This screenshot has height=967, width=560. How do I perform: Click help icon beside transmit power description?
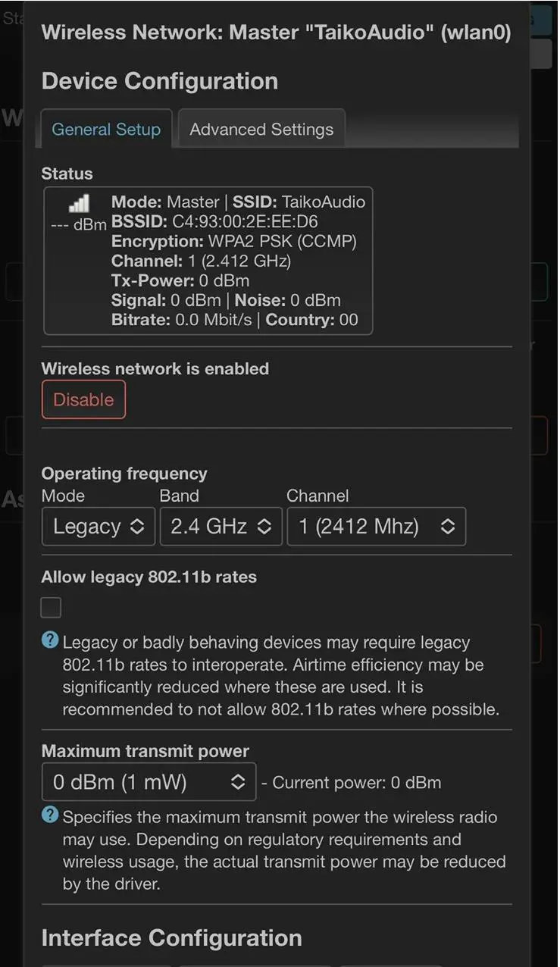point(50,815)
